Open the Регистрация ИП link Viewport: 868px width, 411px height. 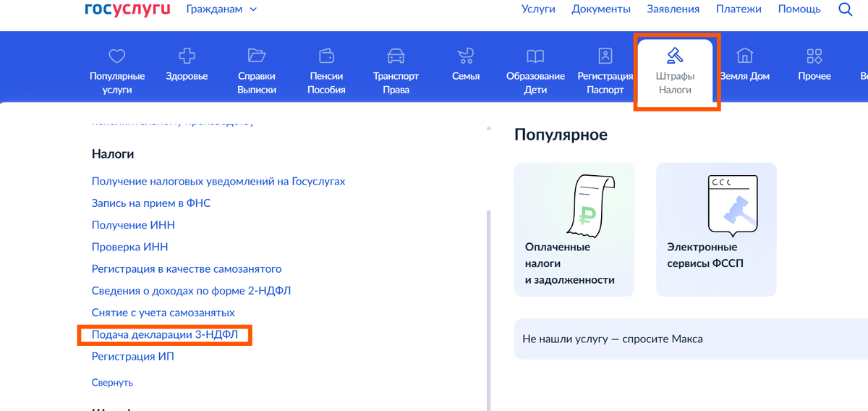(x=133, y=357)
